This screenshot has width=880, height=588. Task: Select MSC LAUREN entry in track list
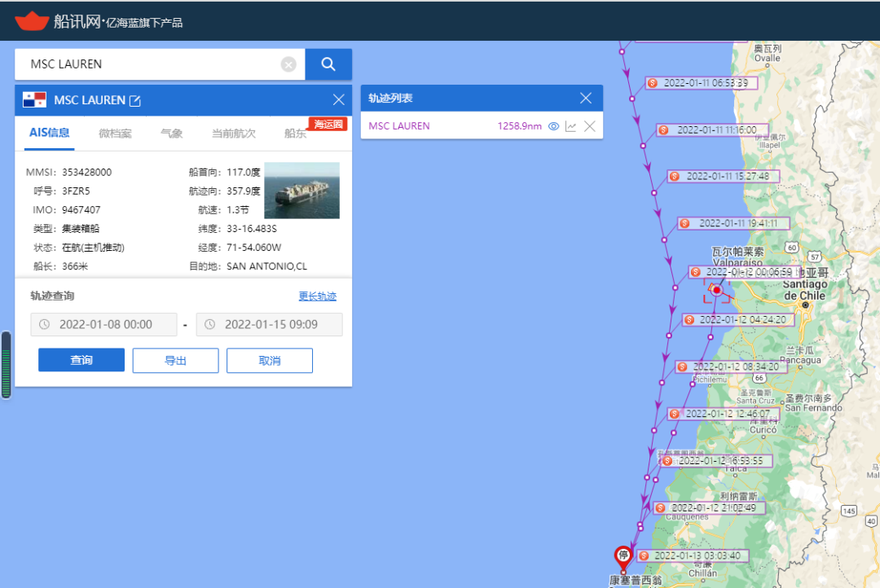click(x=399, y=126)
